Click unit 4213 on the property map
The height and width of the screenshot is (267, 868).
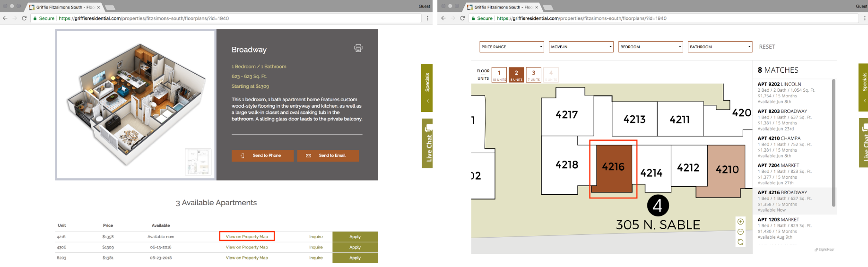pyautogui.click(x=634, y=120)
